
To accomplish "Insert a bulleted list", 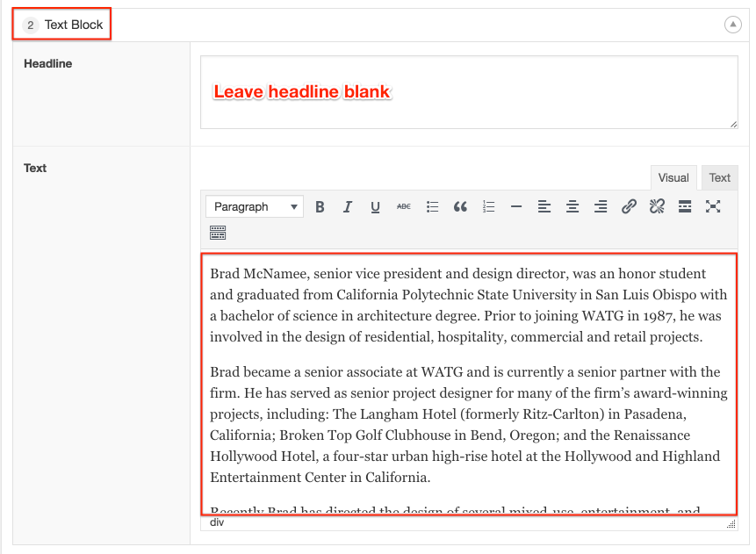I will [x=432, y=207].
